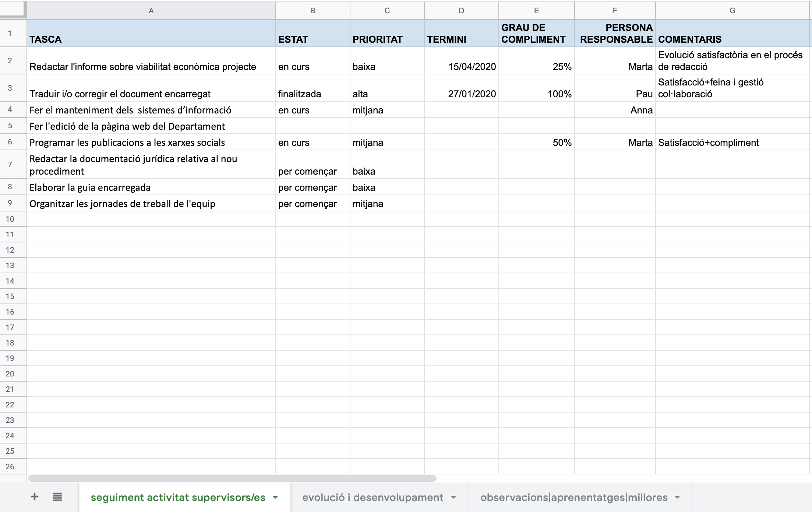Image resolution: width=812 pixels, height=512 pixels.
Task: Select row 7 header
Action: click(x=10, y=165)
